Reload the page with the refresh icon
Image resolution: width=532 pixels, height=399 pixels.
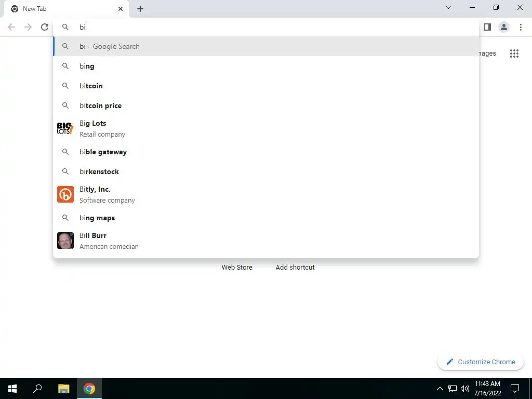(x=45, y=27)
